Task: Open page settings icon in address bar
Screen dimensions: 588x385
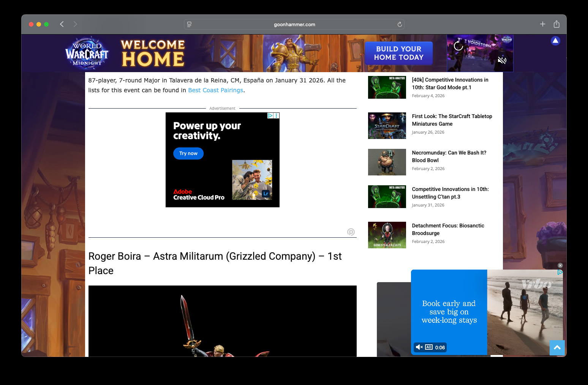Action: click(x=189, y=24)
